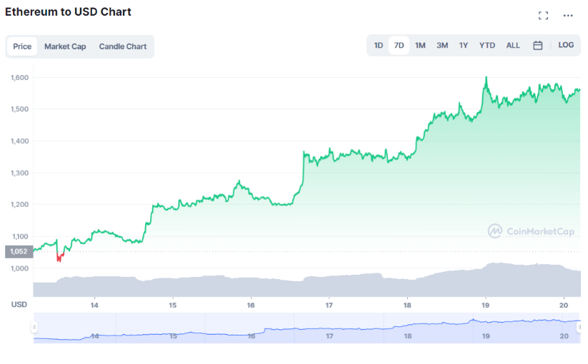This screenshot has height=364, width=588.
Task: Toggle the LOG scale button
Action: [x=566, y=45]
